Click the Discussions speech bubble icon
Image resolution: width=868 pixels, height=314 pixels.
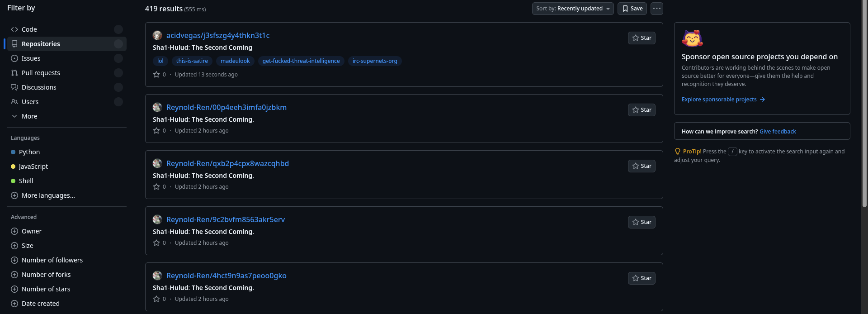pyautogui.click(x=14, y=87)
